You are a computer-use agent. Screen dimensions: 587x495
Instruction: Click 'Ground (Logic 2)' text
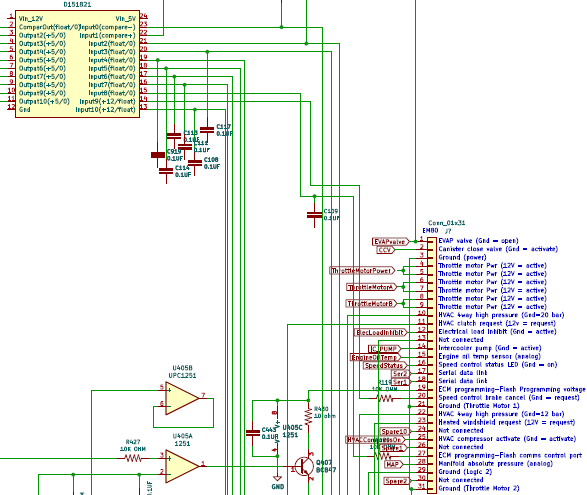click(x=465, y=471)
